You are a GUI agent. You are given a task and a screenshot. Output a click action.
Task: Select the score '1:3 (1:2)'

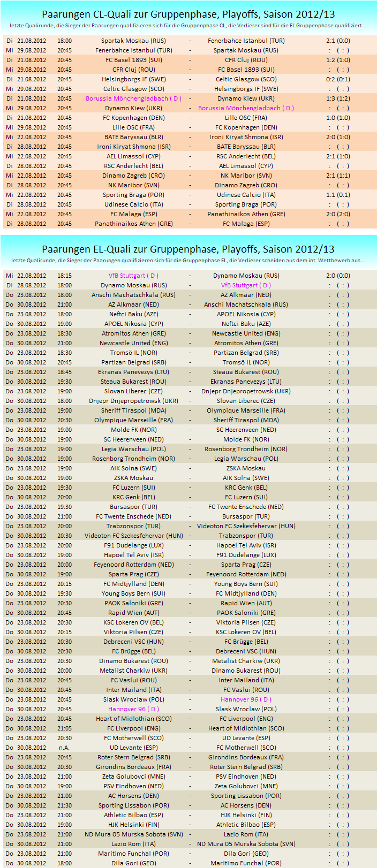(338, 98)
